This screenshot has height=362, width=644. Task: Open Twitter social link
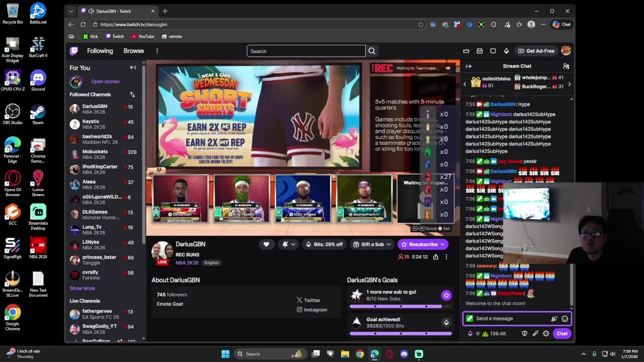click(308, 300)
